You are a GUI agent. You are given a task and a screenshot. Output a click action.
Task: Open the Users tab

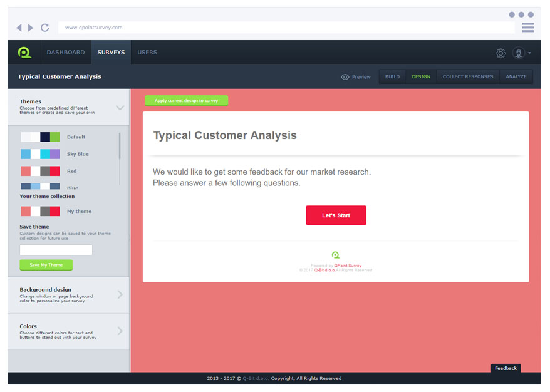tap(147, 52)
